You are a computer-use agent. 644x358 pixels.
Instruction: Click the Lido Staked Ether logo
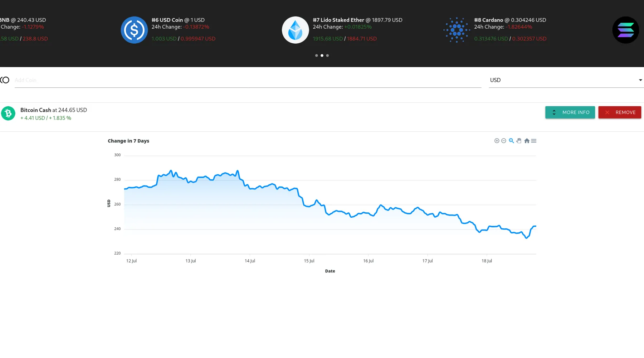click(295, 30)
